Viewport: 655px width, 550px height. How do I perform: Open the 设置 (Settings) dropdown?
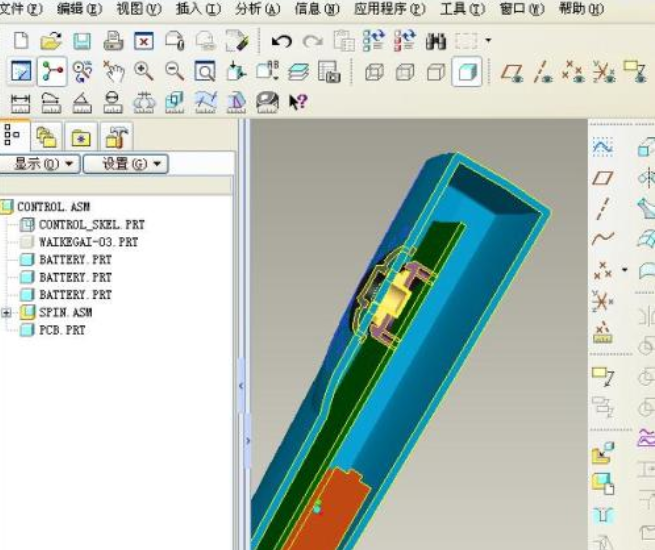(x=126, y=164)
